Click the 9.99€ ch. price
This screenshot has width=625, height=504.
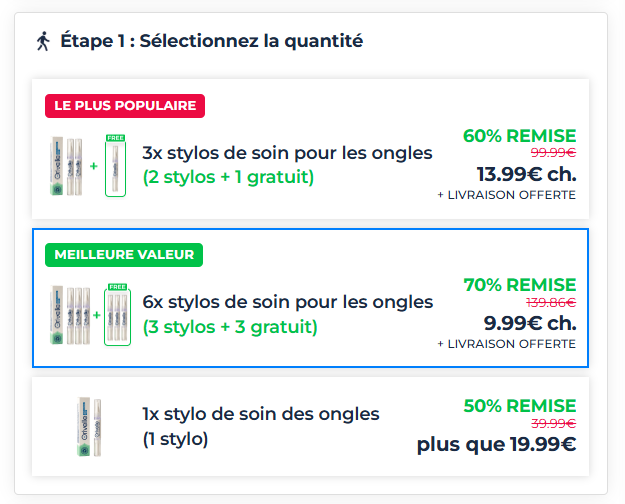click(x=530, y=323)
